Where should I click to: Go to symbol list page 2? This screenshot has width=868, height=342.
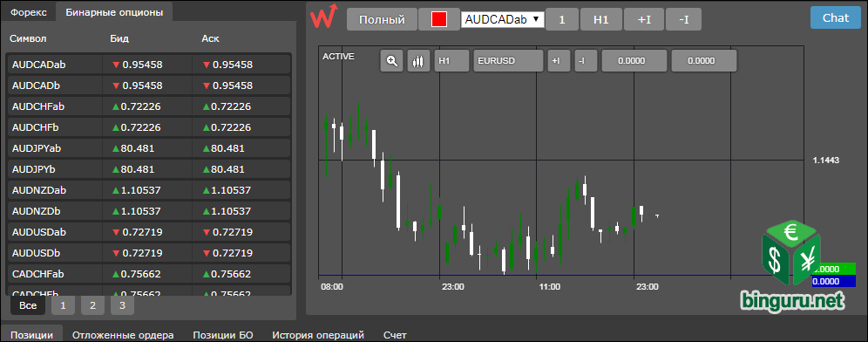92,305
